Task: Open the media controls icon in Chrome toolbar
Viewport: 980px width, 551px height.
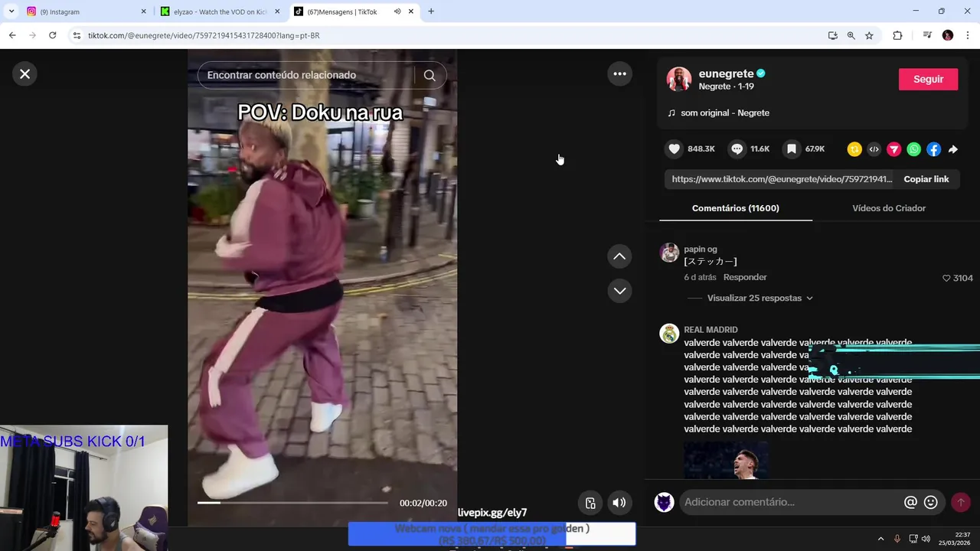Action: pos(927,35)
